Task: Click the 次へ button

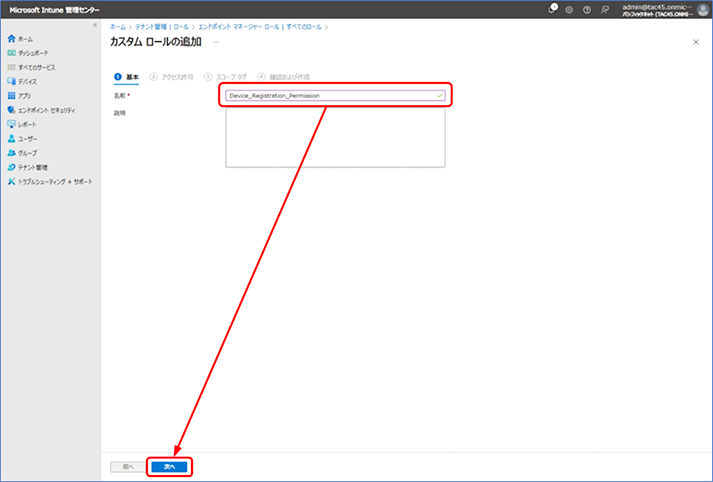Action: (x=169, y=467)
